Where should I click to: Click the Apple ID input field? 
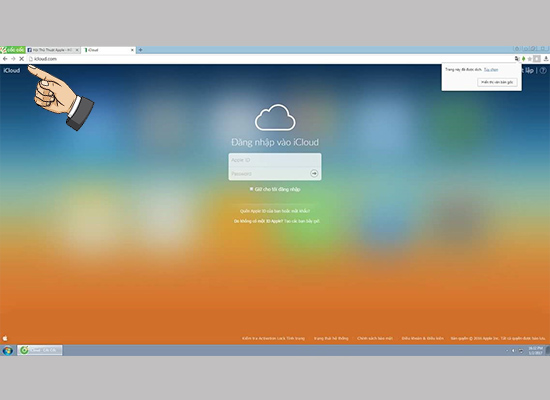(x=275, y=160)
